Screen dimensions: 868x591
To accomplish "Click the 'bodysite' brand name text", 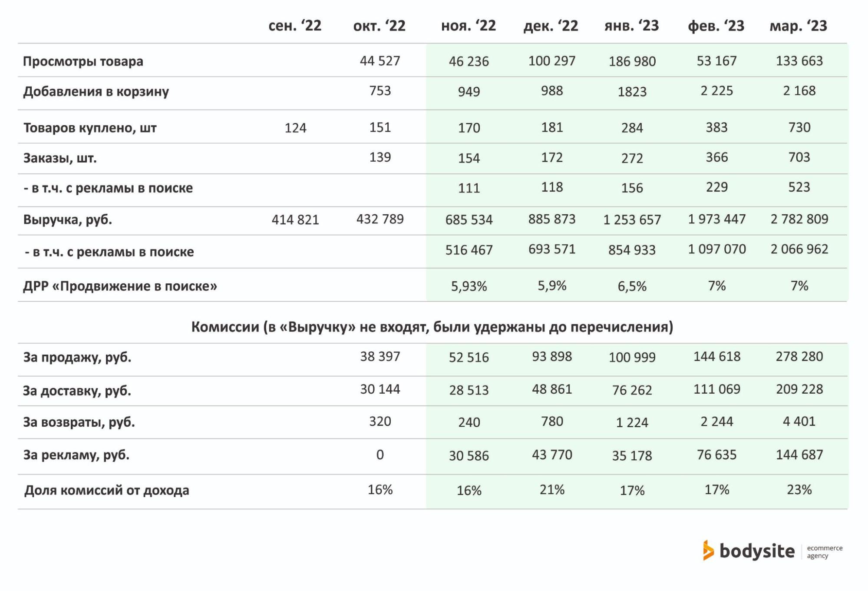I will coord(757,551).
